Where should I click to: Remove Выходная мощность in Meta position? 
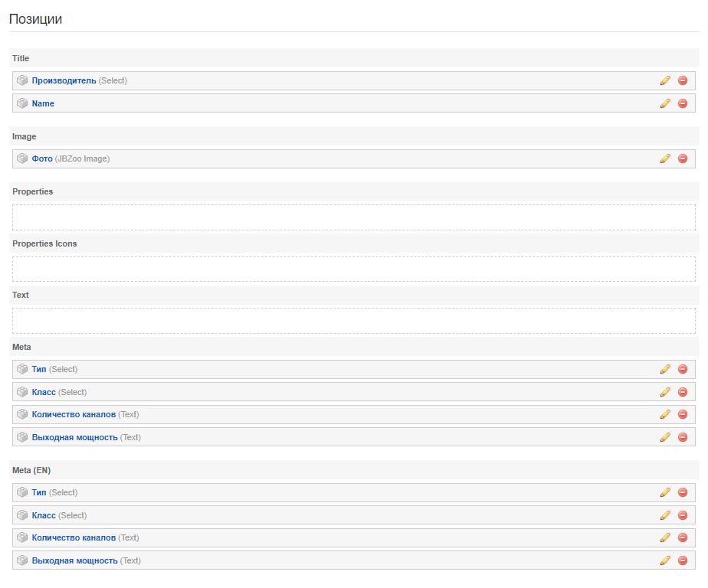(683, 437)
